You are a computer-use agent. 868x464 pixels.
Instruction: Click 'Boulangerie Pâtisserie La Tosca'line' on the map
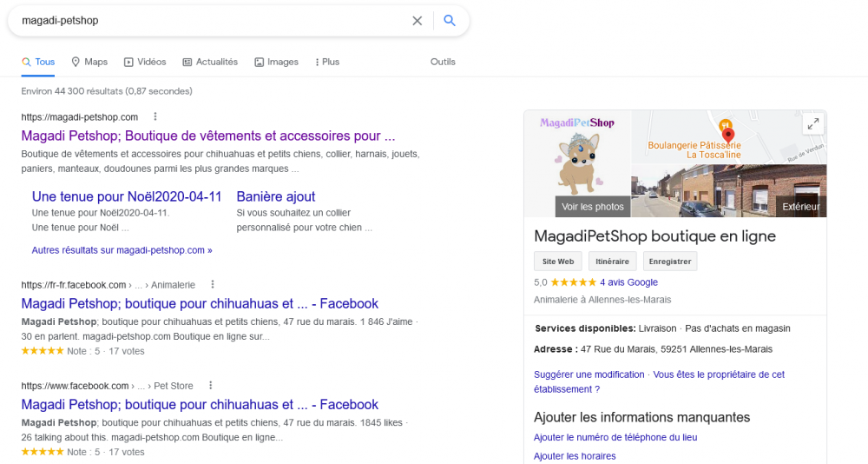point(694,149)
